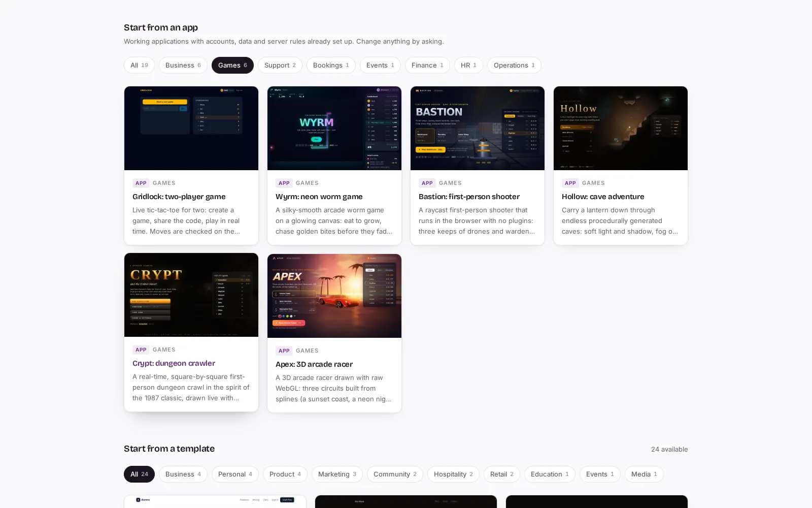812x508 pixels.
Task: Click the APP badge on Wyrm card
Action: (284, 183)
